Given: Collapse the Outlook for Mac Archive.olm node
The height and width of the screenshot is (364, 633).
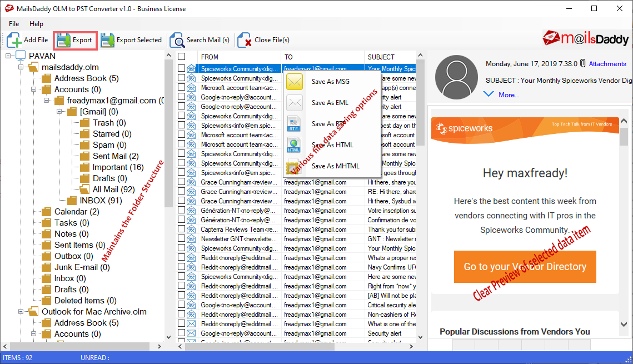Looking at the screenshot, I should point(21,312).
